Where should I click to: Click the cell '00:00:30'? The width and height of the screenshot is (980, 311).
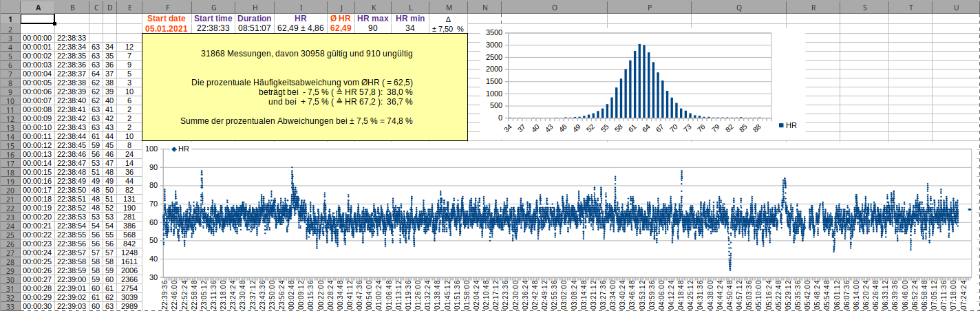pos(38,306)
